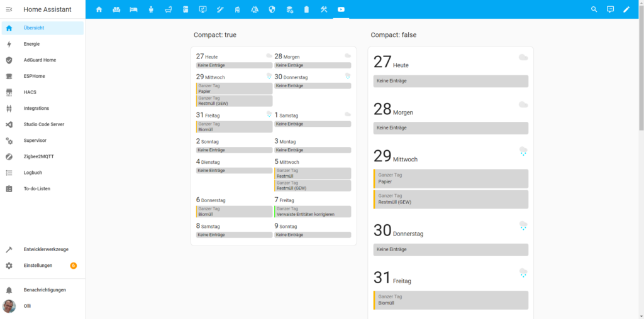Open the Papier event on Mittwoch 29 in compact card
Image resolution: width=644 pixels, height=319 pixels.
(x=234, y=89)
